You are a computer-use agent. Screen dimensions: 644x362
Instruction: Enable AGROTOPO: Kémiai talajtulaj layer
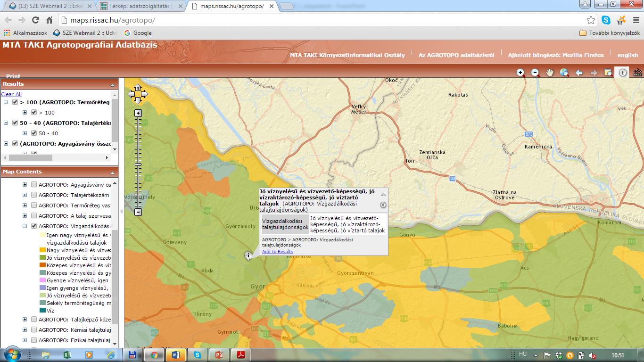[34, 330]
